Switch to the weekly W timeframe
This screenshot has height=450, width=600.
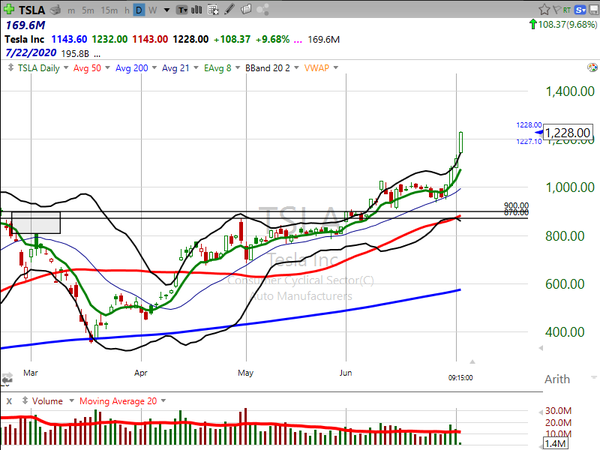(152, 9)
